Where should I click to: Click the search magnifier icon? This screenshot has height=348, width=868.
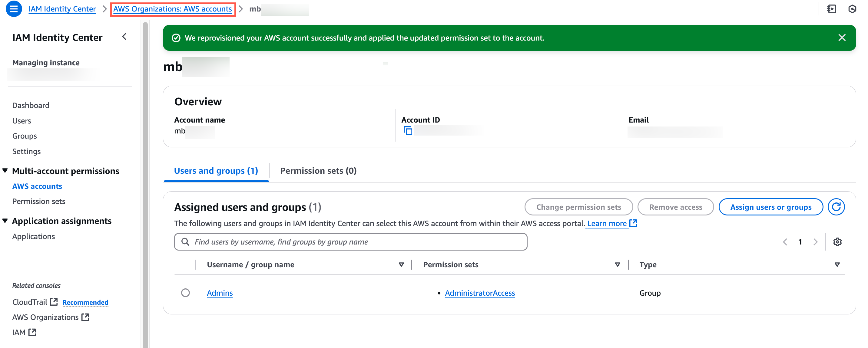pos(185,242)
